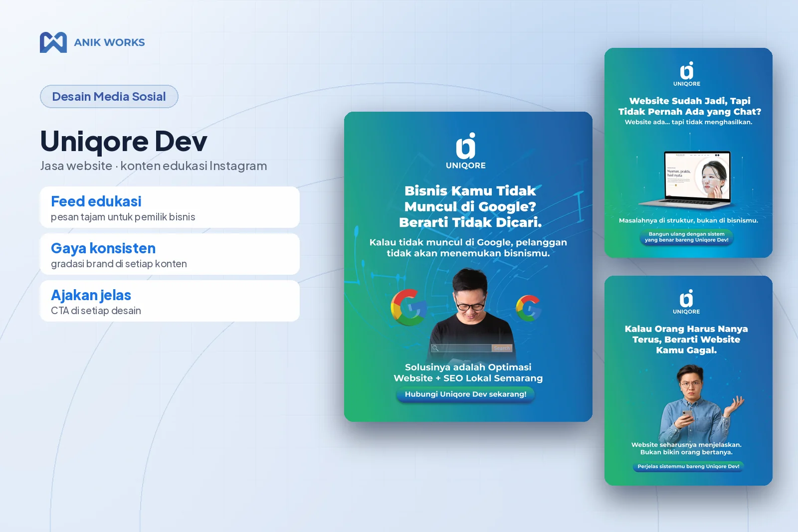Screen dimensions: 798x532
Task: Click the left Google G icon
Action: [x=408, y=307]
